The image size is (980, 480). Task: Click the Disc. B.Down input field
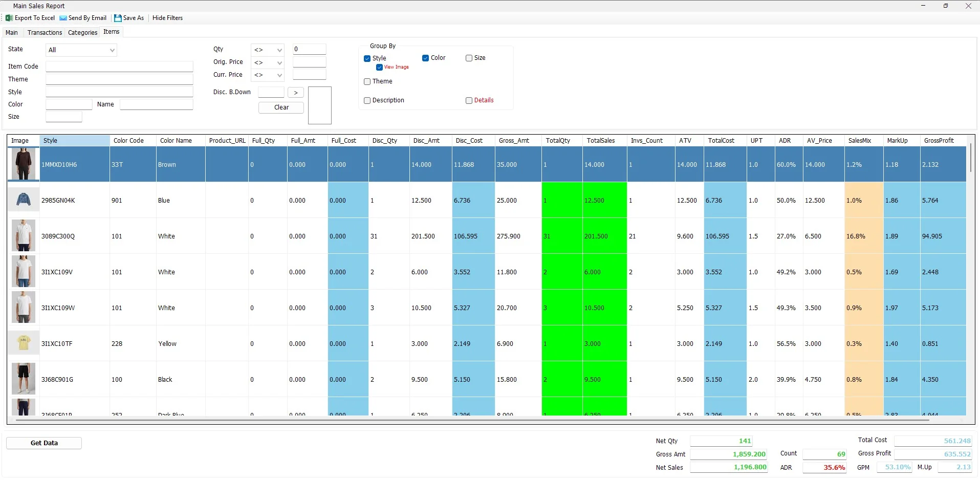(271, 93)
